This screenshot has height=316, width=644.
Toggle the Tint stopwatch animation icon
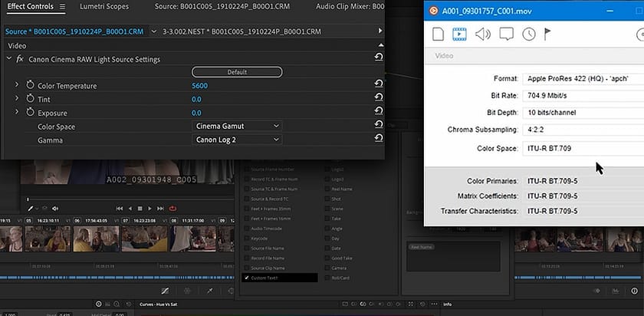[30, 99]
